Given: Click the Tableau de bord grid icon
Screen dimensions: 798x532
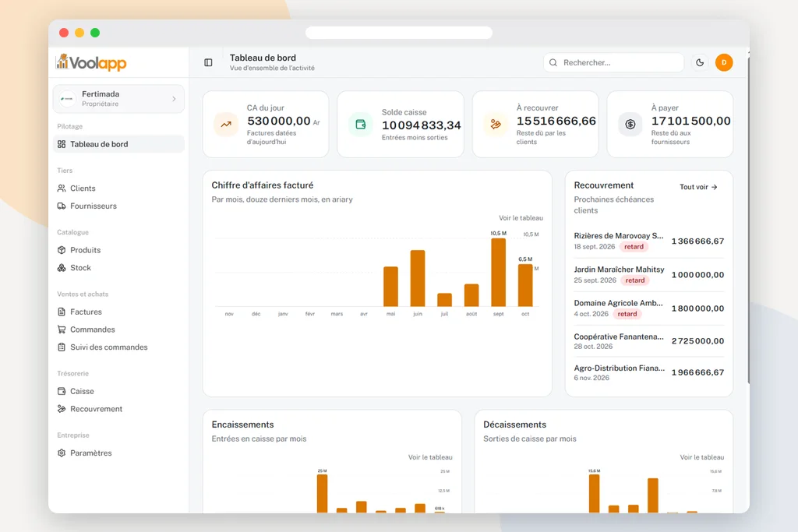Looking at the screenshot, I should coord(62,144).
